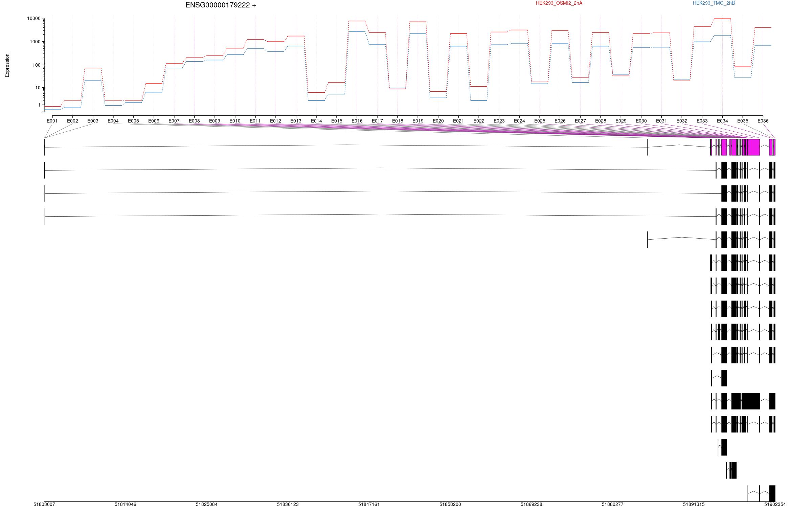Click genomic coordinate 51902354

click(x=775, y=504)
